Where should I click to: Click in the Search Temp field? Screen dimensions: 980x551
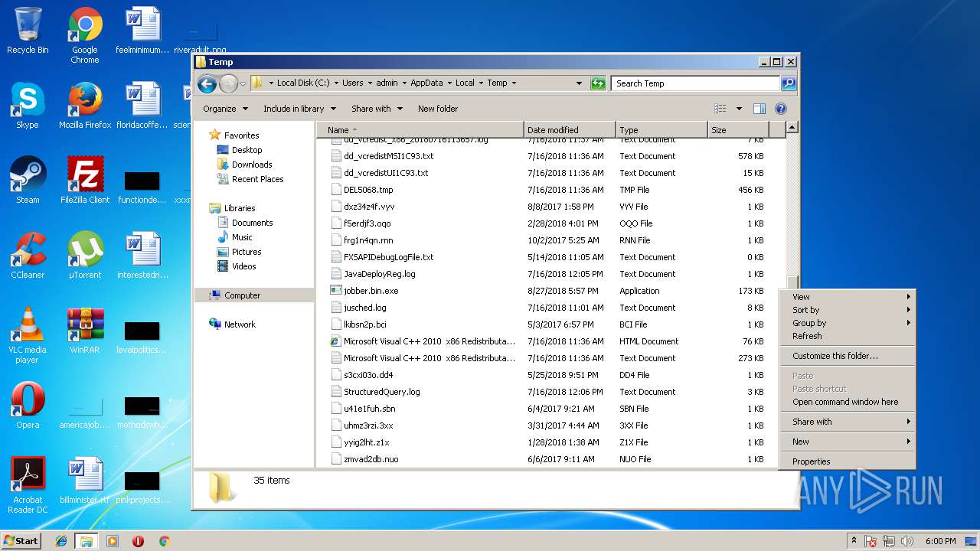tap(697, 83)
